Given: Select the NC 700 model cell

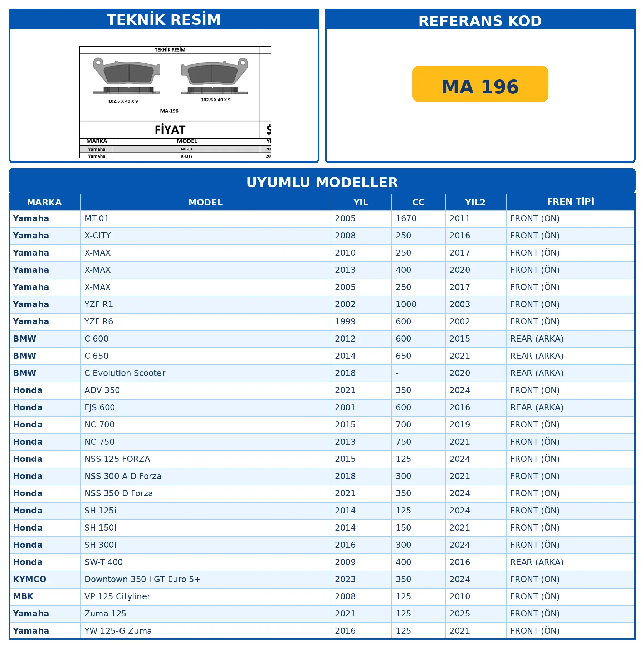Looking at the screenshot, I should click(206, 425).
